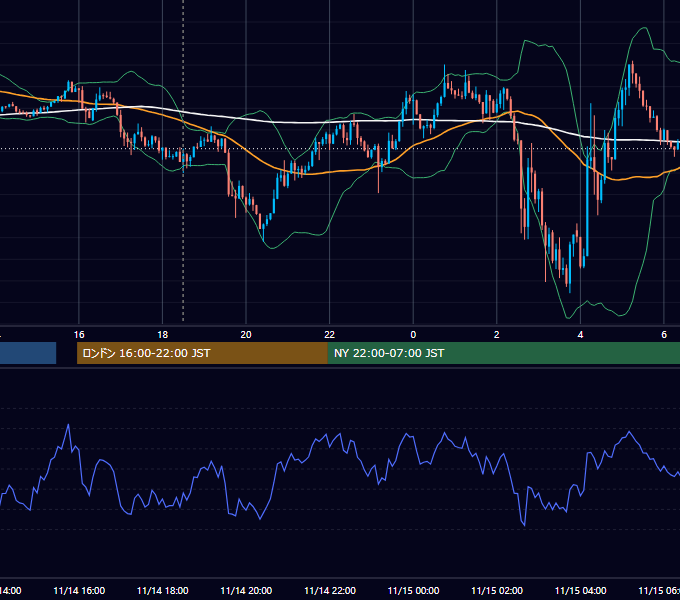The height and width of the screenshot is (600, 680).
Task: Click the "11/14 22:00" date label
Action: (x=330, y=591)
